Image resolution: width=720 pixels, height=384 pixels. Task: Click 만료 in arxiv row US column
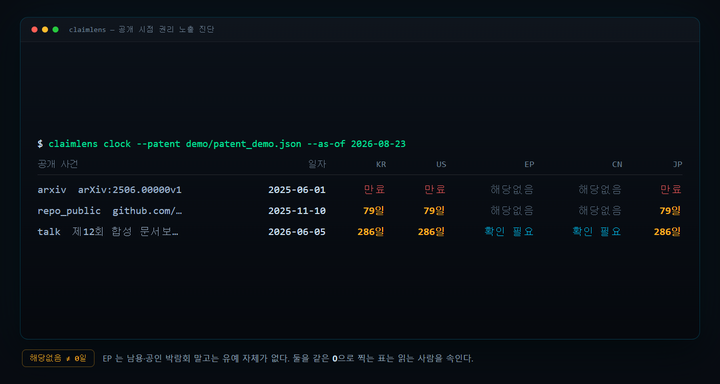click(434, 189)
